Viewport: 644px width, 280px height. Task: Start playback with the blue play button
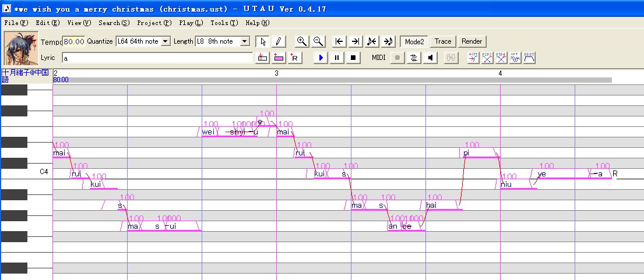[x=321, y=58]
